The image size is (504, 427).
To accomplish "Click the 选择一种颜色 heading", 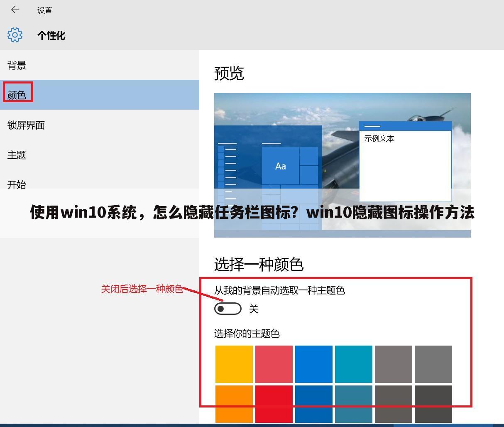I will point(259,264).
